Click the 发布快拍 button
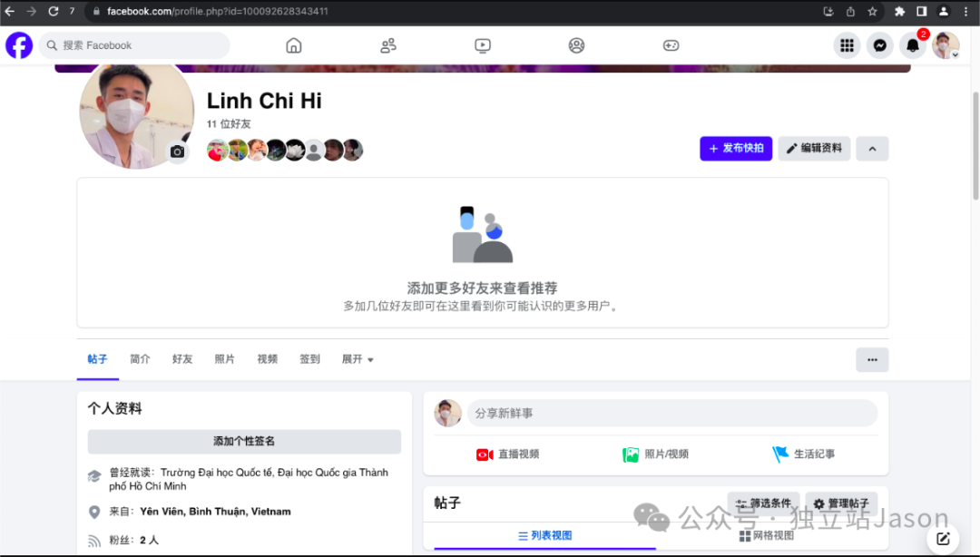980x557 pixels. [x=736, y=148]
